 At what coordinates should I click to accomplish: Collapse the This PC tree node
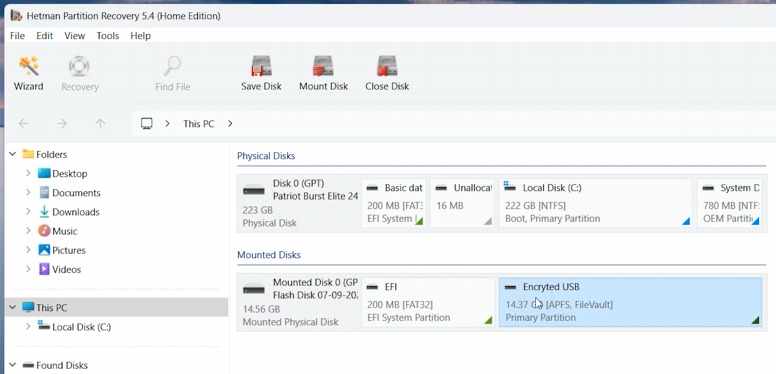[12, 308]
